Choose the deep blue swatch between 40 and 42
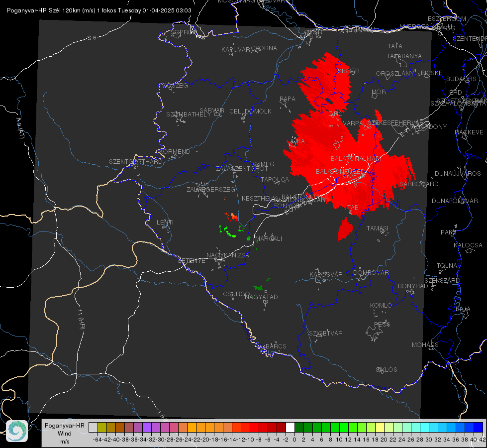Screen dimensions: 487x448 [x=479, y=427]
